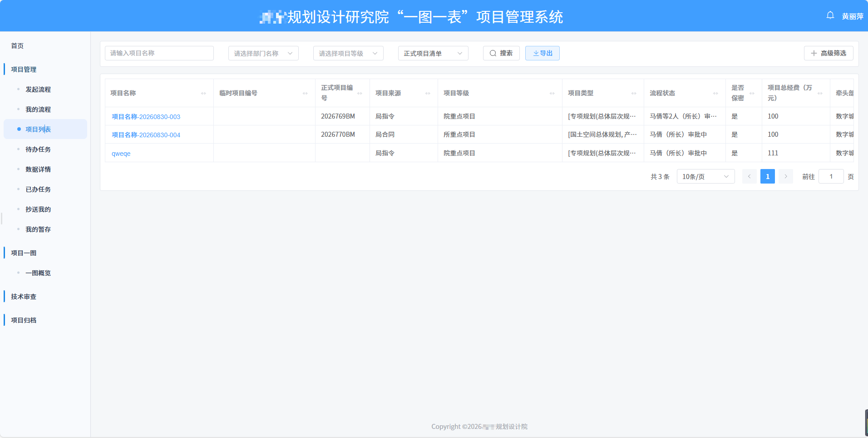Click the resize handle in 项目名称 column header
Screen dimensions: 868x438
coord(204,93)
